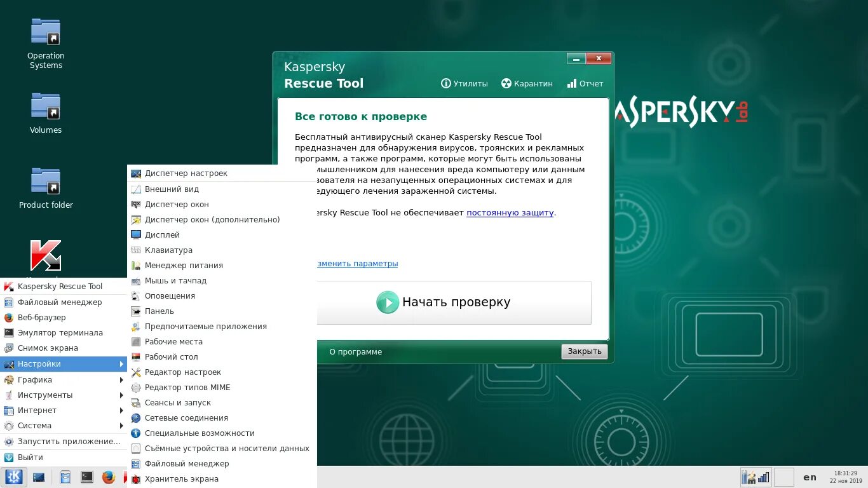Open Kaspersky desktop shortcut with red K

click(x=46, y=256)
